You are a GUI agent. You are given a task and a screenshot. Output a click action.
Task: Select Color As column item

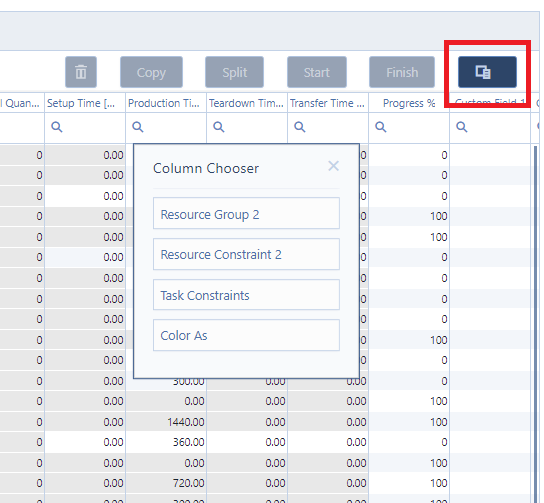click(246, 335)
